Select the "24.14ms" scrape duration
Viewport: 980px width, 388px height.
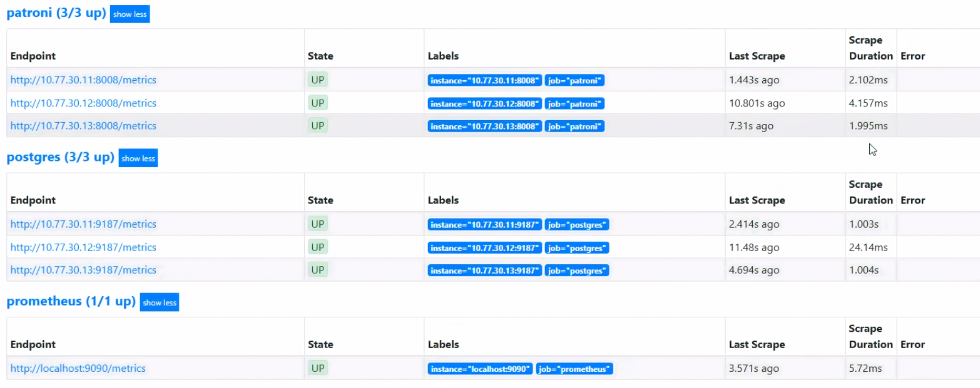pyautogui.click(x=868, y=247)
